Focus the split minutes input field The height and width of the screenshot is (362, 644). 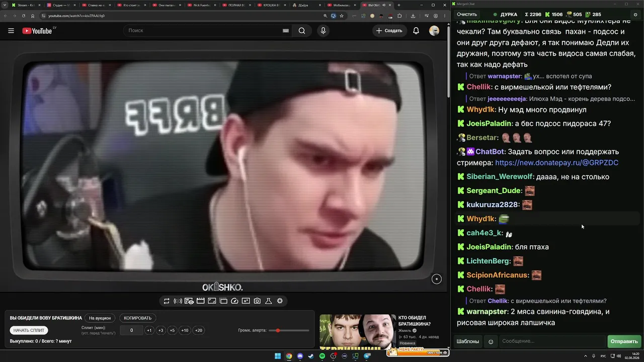(132, 330)
